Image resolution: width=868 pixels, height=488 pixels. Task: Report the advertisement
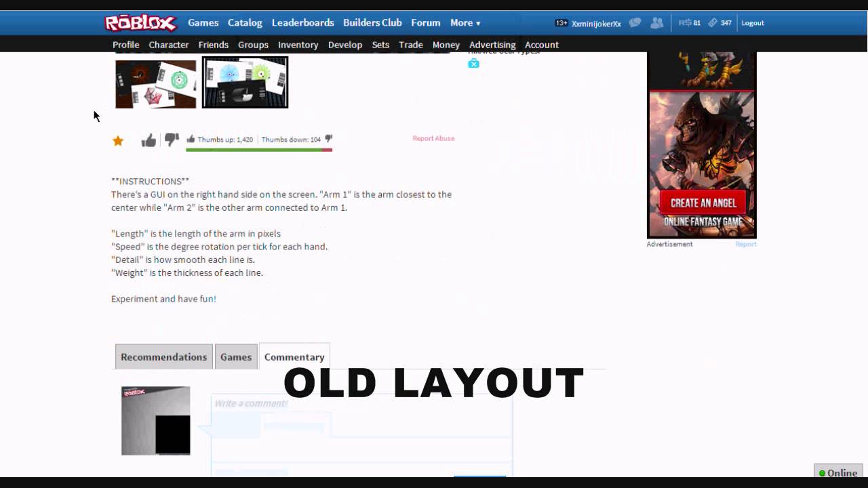pyautogui.click(x=746, y=244)
